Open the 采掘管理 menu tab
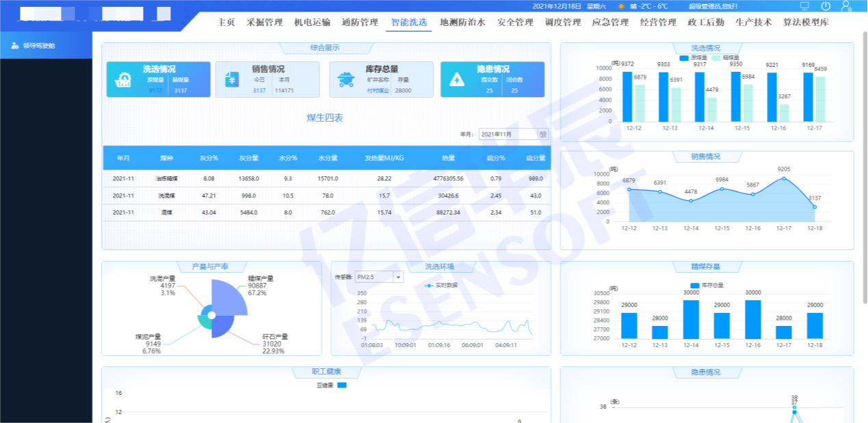This screenshot has width=868, height=423. 264,22
